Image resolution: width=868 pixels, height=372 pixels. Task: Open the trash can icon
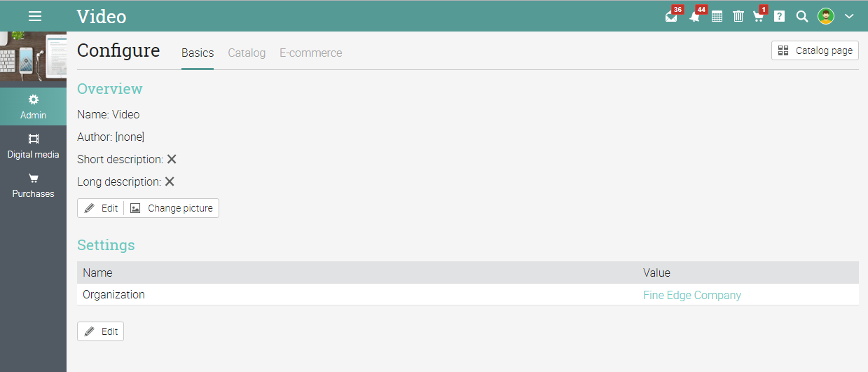click(738, 16)
